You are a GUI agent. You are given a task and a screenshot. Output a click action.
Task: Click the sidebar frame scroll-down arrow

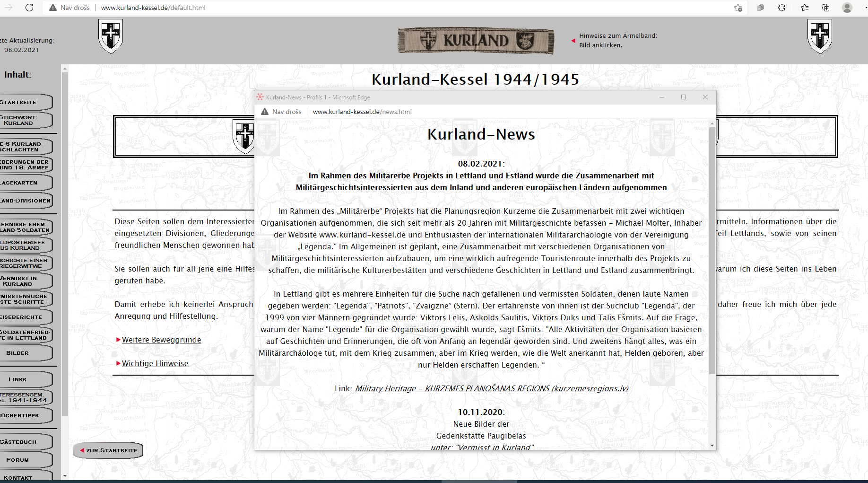click(65, 476)
